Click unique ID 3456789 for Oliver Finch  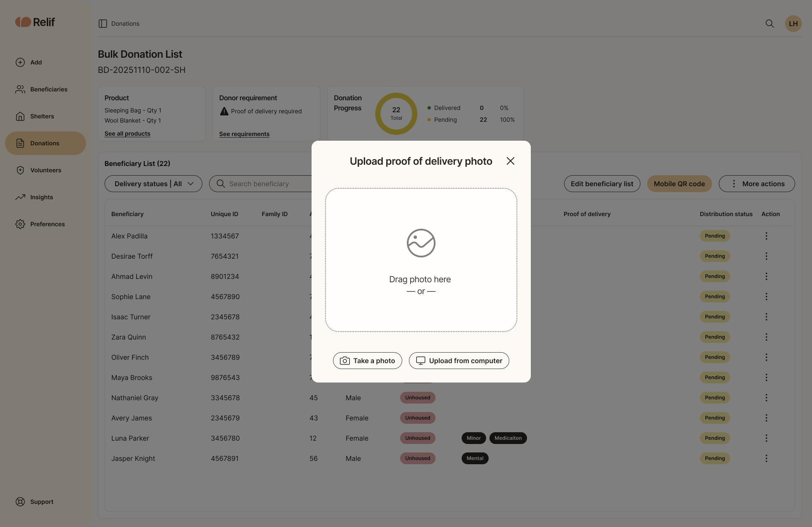coord(225,357)
